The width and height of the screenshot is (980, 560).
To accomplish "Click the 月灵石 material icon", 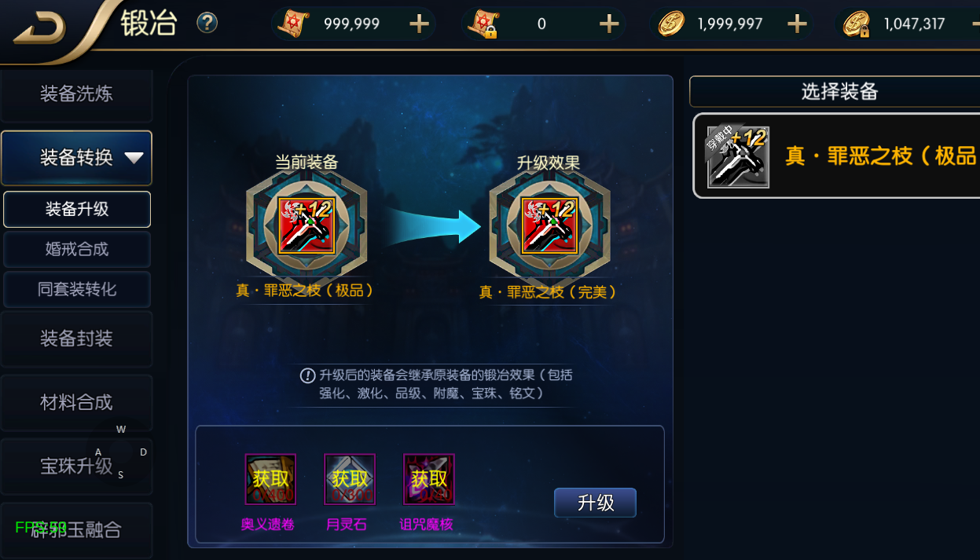I will [350, 479].
